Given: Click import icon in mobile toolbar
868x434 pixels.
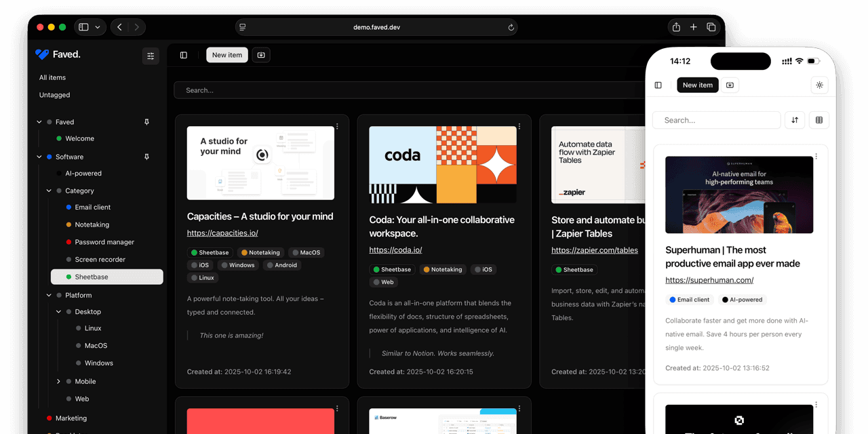Looking at the screenshot, I should click(730, 85).
